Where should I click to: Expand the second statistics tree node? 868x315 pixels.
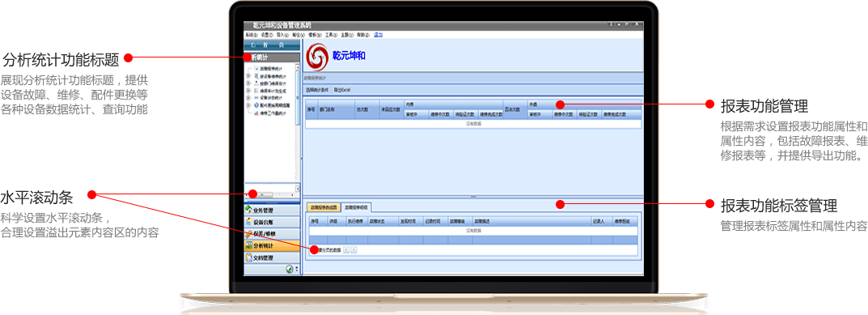click(x=248, y=76)
